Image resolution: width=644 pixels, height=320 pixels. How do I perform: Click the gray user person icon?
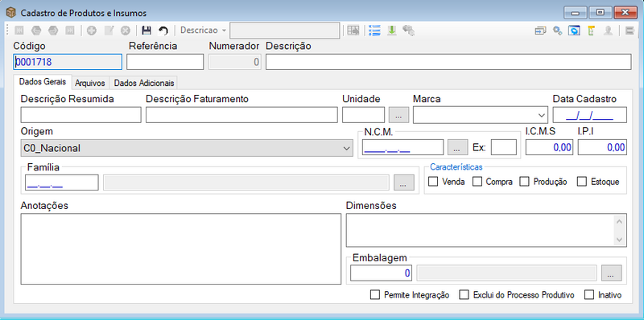[x=609, y=31]
